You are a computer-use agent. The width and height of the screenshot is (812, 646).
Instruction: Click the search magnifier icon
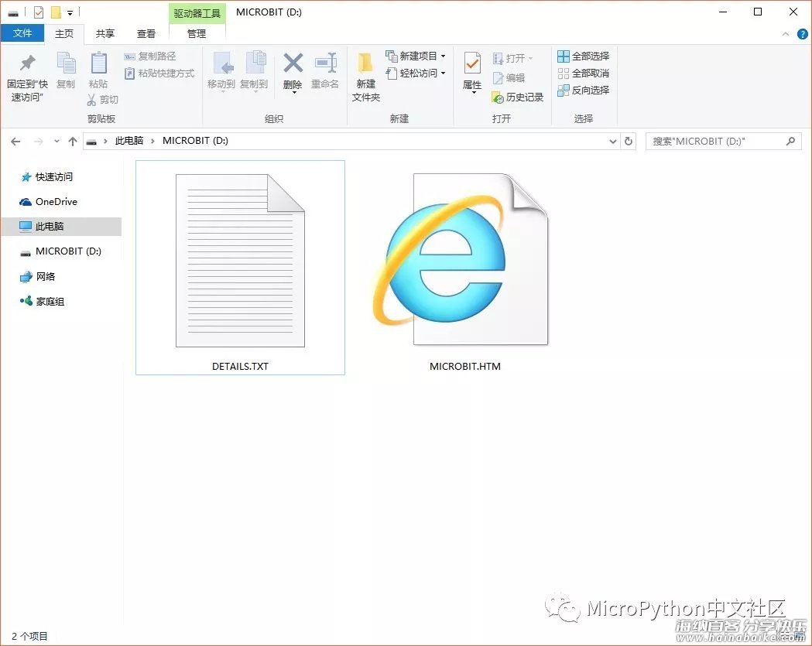click(790, 141)
